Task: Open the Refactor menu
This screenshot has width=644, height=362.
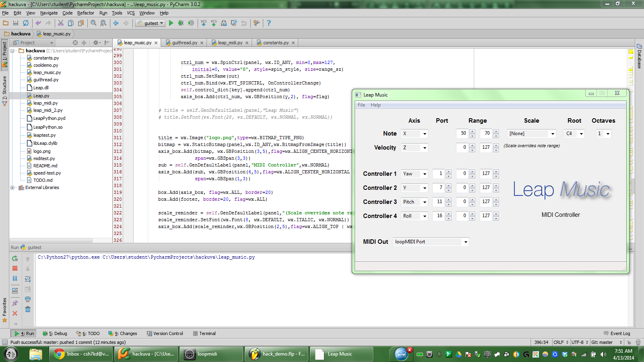Action: click(85, 13)
